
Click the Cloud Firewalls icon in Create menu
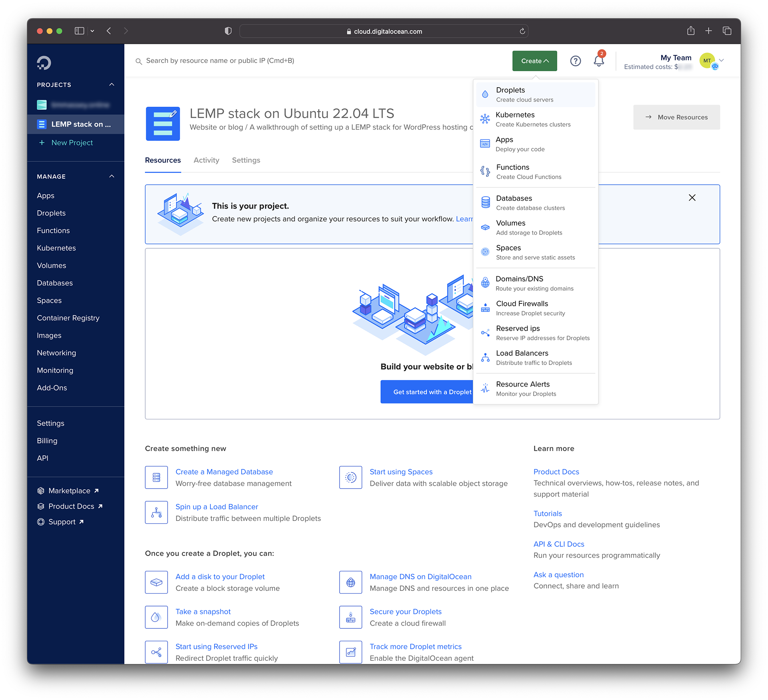coord(485,307)
